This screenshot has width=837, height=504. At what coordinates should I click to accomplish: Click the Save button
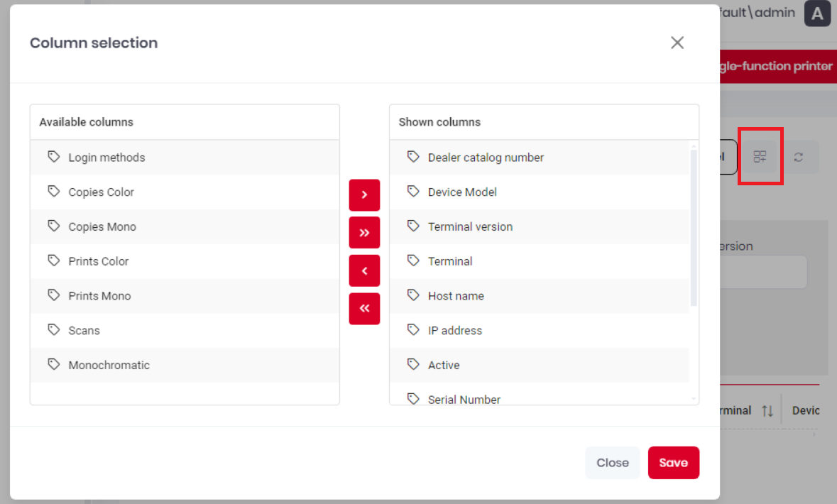[x=673, y=462]
